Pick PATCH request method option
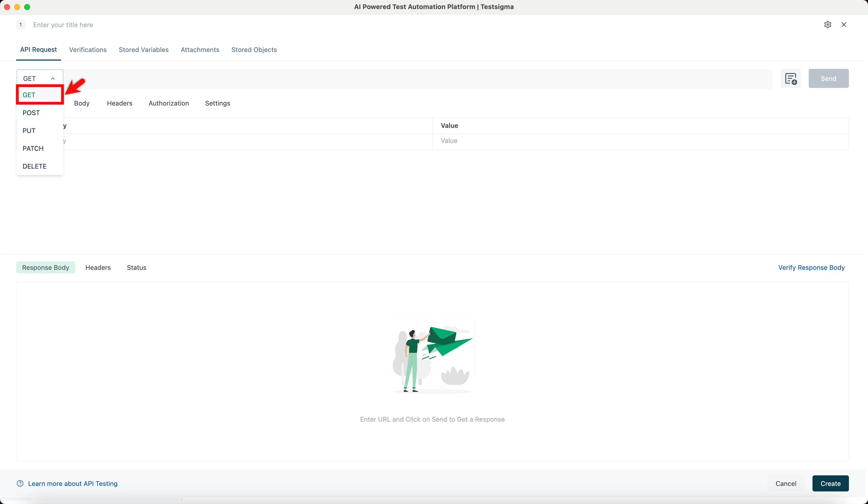The height and width of the screenshot is (504, 868). click(x=33, y=148)
